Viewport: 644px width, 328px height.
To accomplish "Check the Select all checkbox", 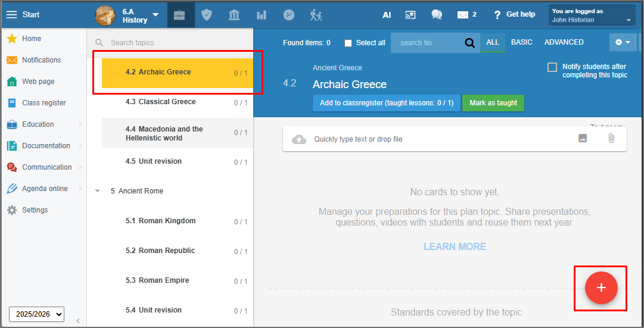I will (349, 43).
